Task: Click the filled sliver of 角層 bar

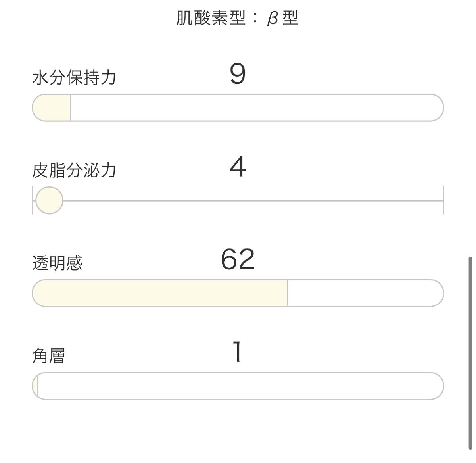Action: point(36,386)
